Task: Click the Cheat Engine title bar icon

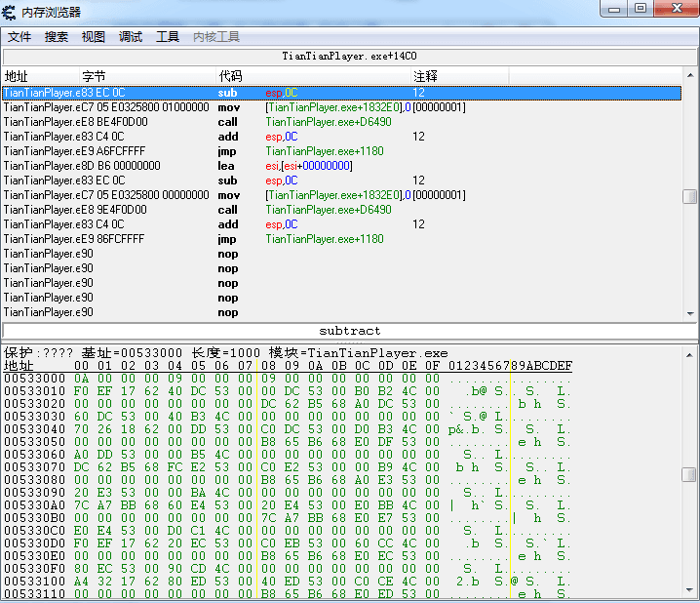Action: coord(9,12)
